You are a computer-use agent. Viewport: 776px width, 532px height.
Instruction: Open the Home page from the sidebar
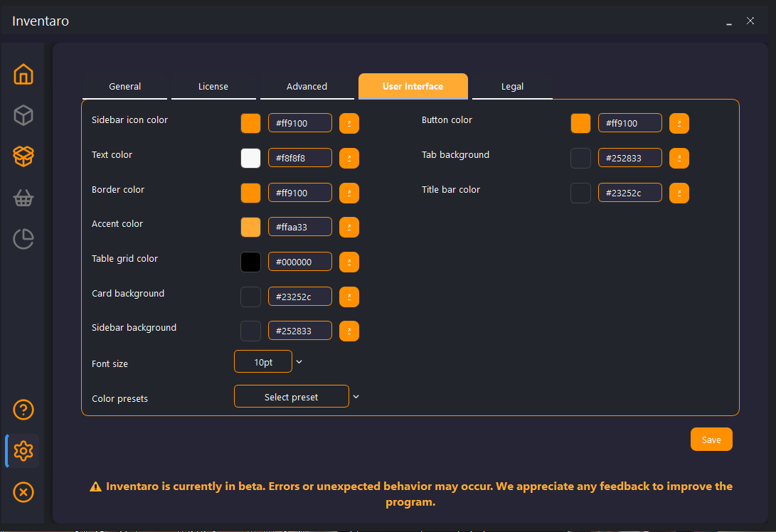pyautogui.click(x=23, y=74)
